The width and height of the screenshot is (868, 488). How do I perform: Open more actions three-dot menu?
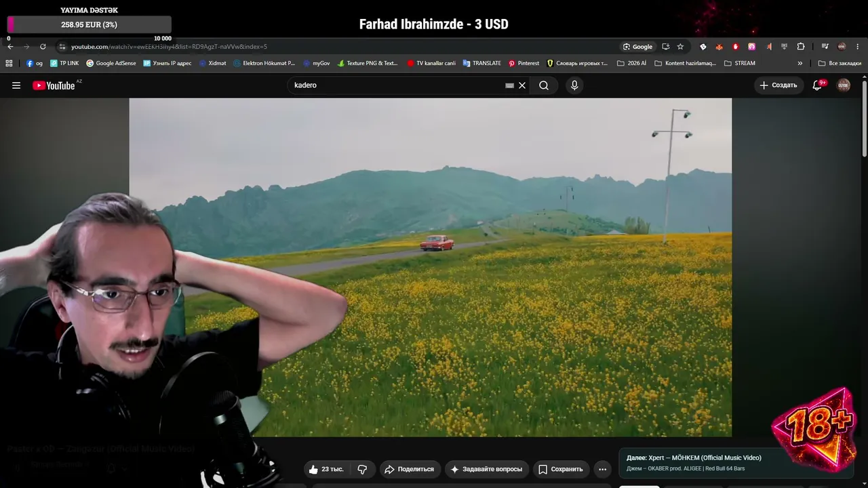click(x=602, y=469)
